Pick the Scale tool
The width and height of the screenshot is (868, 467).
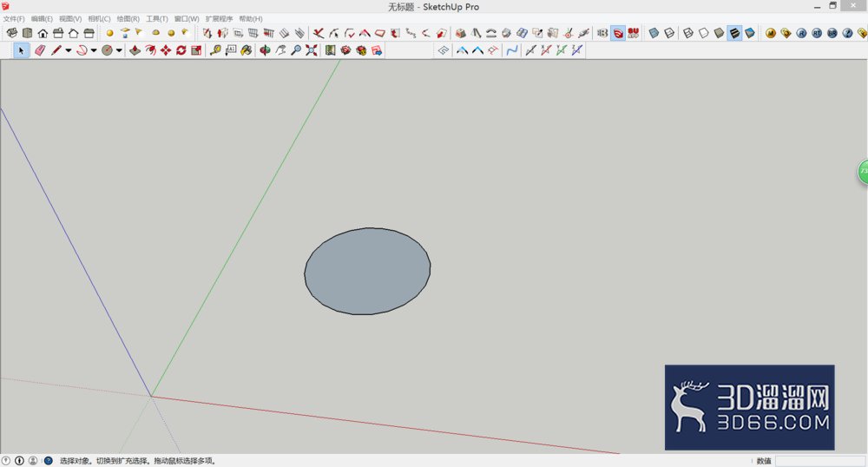pyautogui.click(x=196, y=50)
